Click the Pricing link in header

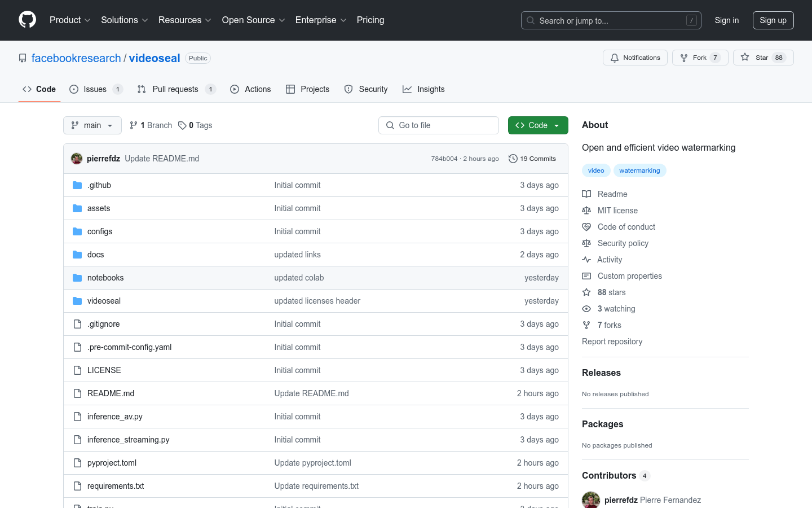coord(370,20)
